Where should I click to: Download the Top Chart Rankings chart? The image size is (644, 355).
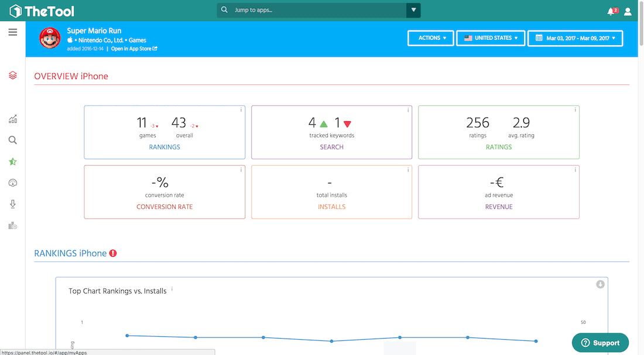point(600,284)
